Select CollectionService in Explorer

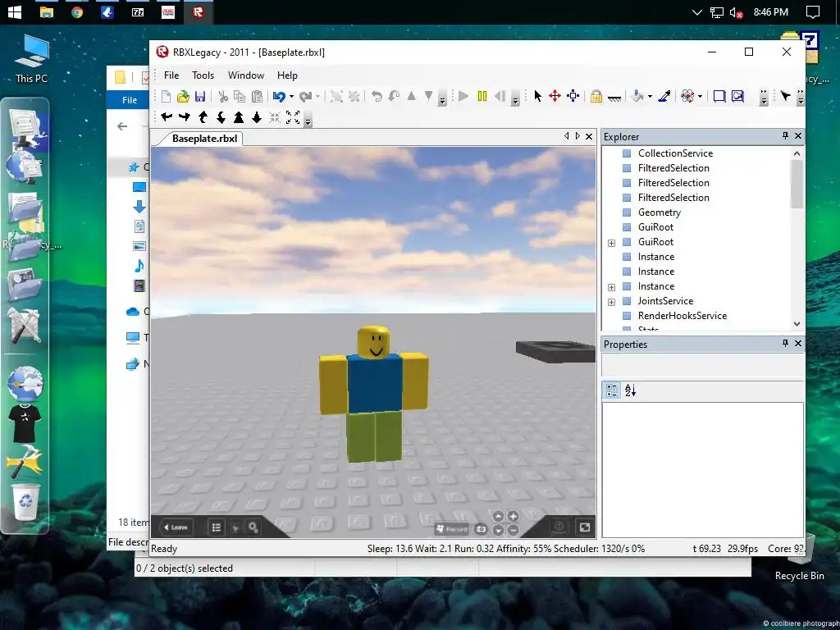676,153
